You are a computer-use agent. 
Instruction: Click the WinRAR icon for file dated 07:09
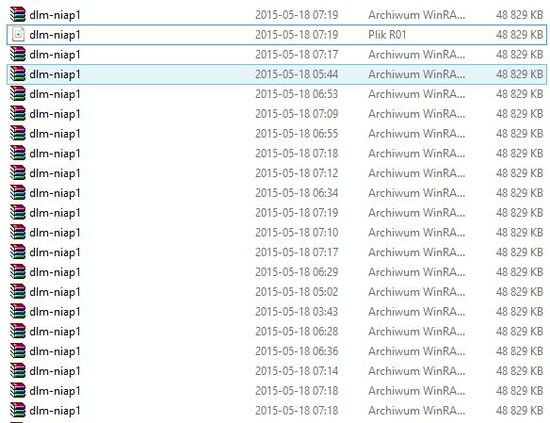pos(18,114)
